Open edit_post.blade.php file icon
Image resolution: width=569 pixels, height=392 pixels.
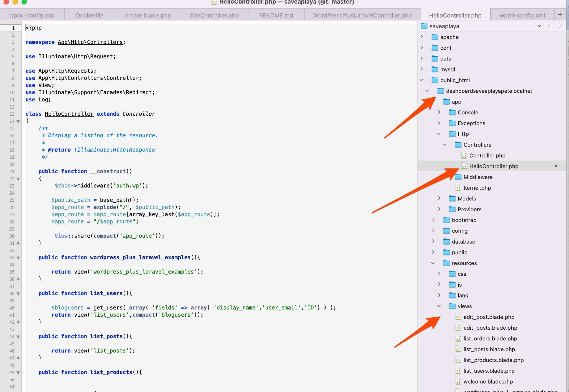458,317
